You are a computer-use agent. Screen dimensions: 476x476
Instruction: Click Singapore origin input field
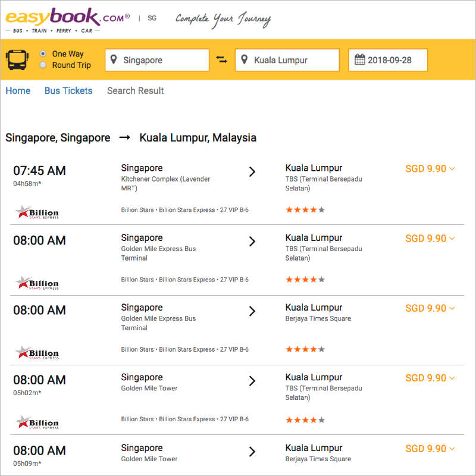click(157, 60)
